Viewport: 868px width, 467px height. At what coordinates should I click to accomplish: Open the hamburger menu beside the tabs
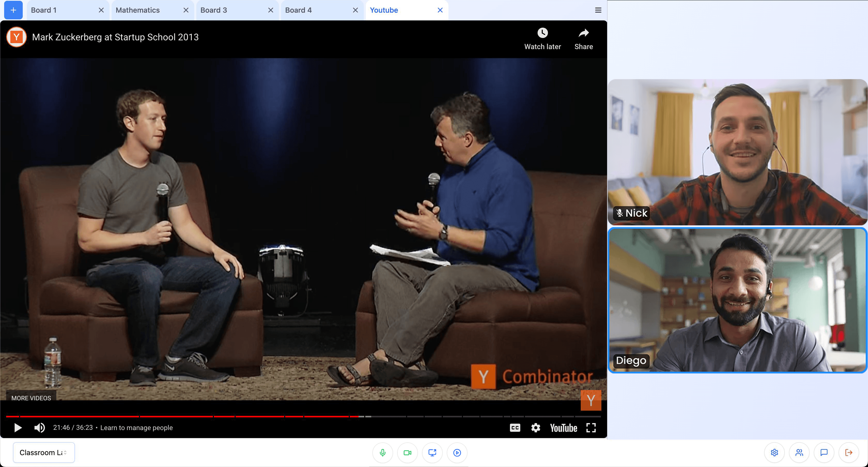pyautogui.click(x=598, y=10)
